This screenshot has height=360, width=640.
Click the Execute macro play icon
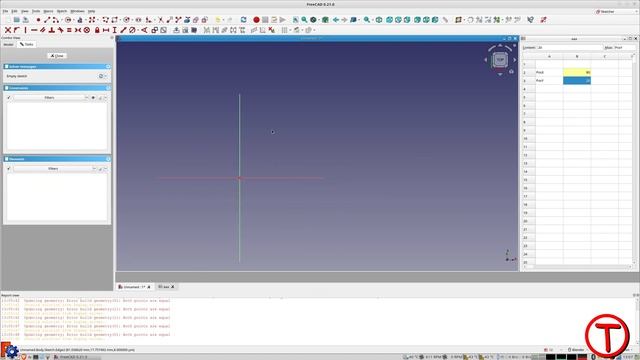click(282, 20)
